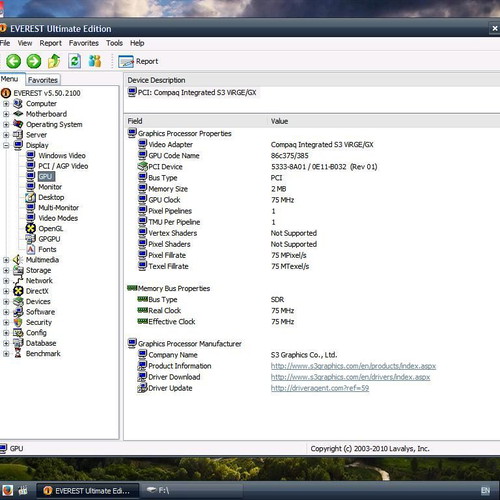Open the Favorites menu in menu bar
Image resolution: width=500 pixels, height=500 pixels.
click(84, 43)
